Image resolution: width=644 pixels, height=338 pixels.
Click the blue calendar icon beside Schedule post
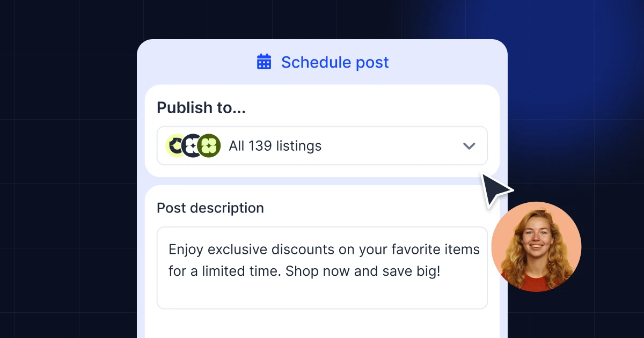264,62
